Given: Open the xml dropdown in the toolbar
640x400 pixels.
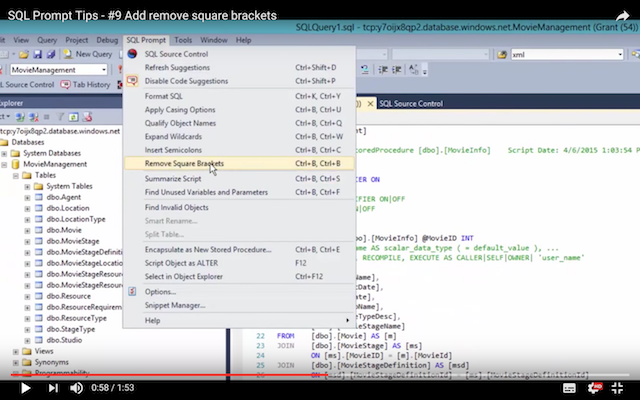Looking at the screenshot, I should (x=620, y=54).
